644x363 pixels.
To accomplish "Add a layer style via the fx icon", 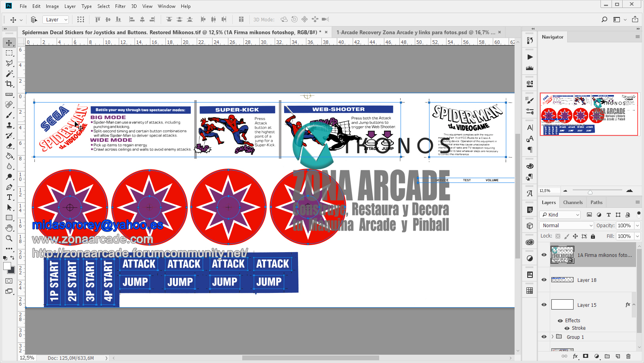I will tap(575, 356).
